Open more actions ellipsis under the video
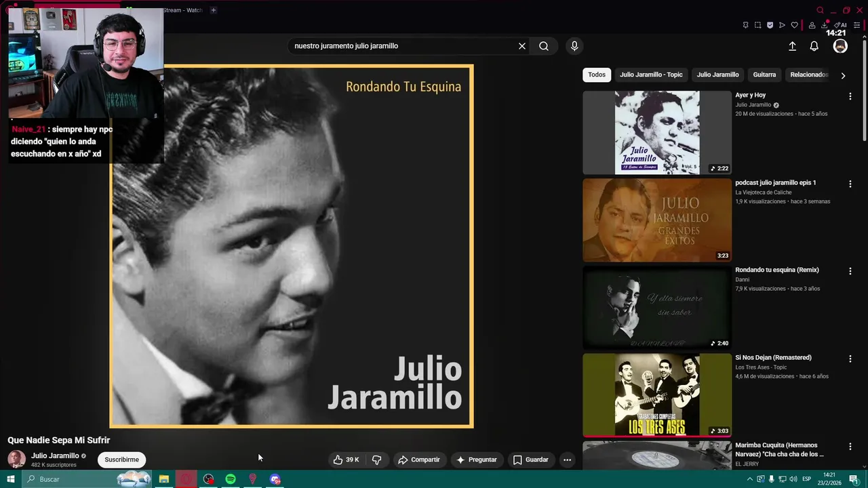This screenshot has height=488, width=868. tap(567, 460)
